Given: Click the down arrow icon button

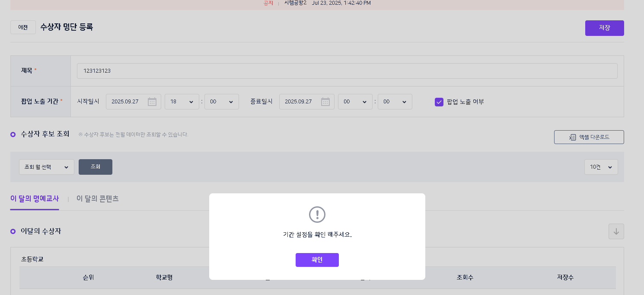Looking at the screenshot, I should click(616, 231).
